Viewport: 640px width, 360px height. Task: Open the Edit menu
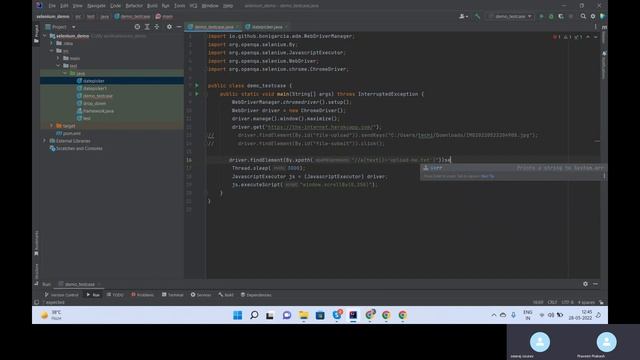point(64,6)
